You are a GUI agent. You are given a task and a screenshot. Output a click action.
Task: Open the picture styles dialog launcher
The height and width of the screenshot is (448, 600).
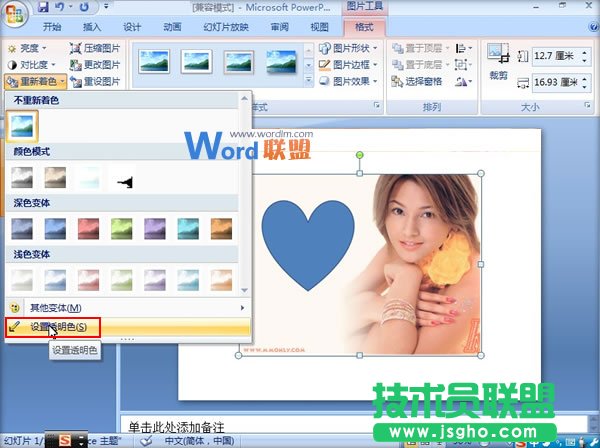[x=377, y=105]
